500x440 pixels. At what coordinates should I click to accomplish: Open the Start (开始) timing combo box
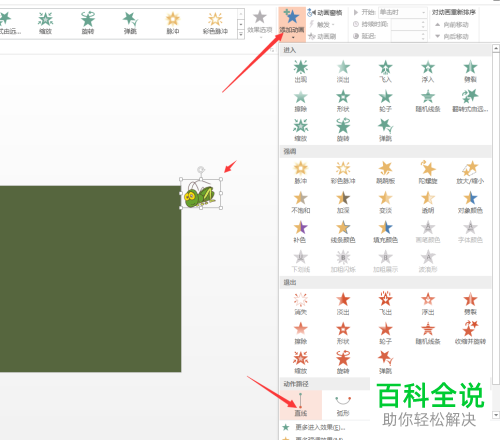[403, 12]
